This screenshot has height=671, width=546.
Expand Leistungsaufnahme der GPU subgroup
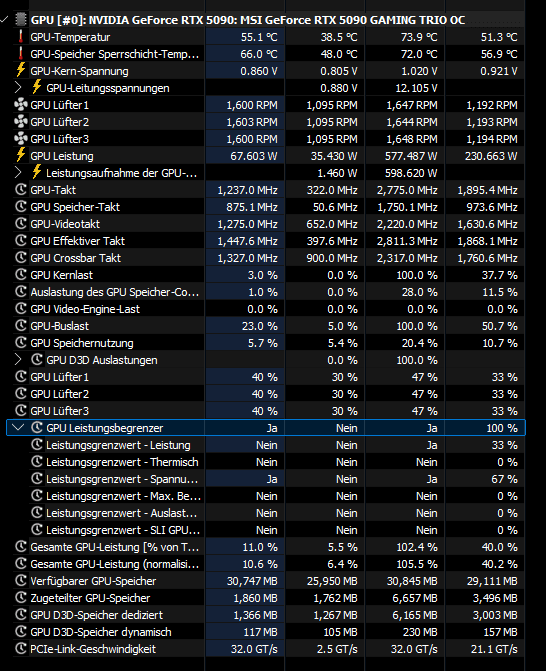(18, 173)
